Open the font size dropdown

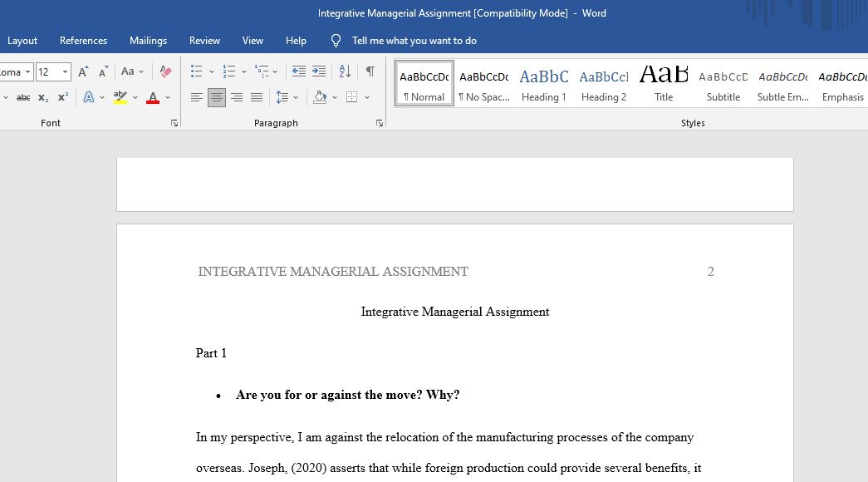click(x=65, y=72)
